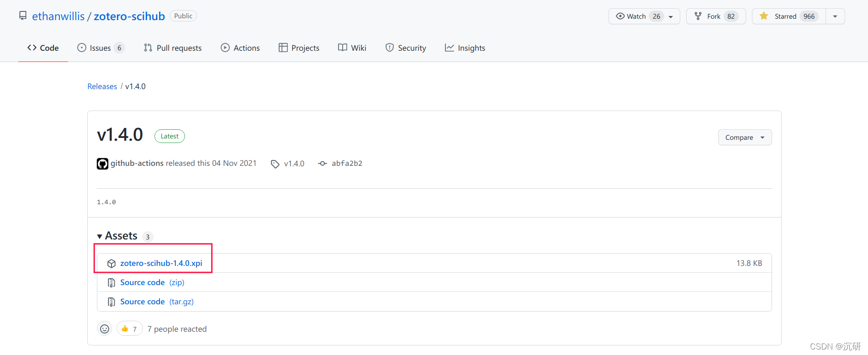Click the eye icon on Watch

click(620, 16)
